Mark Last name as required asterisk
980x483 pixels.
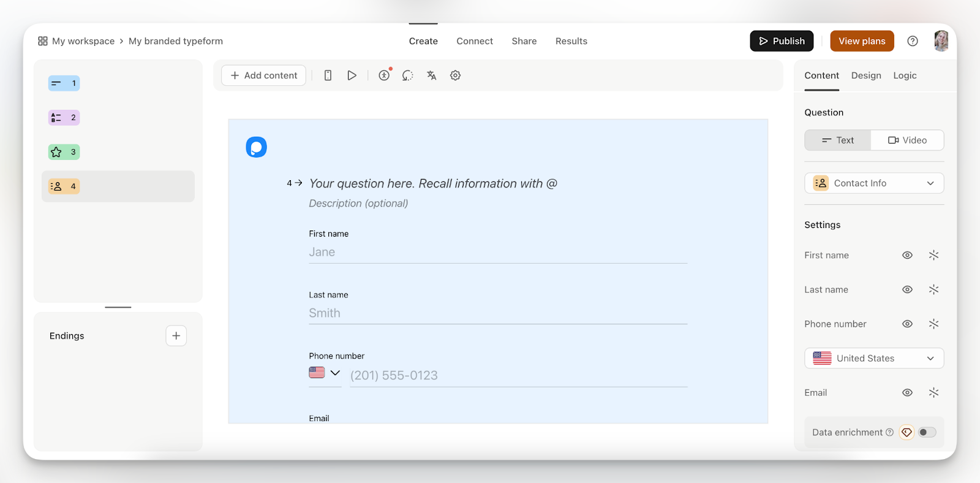tap(933, 289)
